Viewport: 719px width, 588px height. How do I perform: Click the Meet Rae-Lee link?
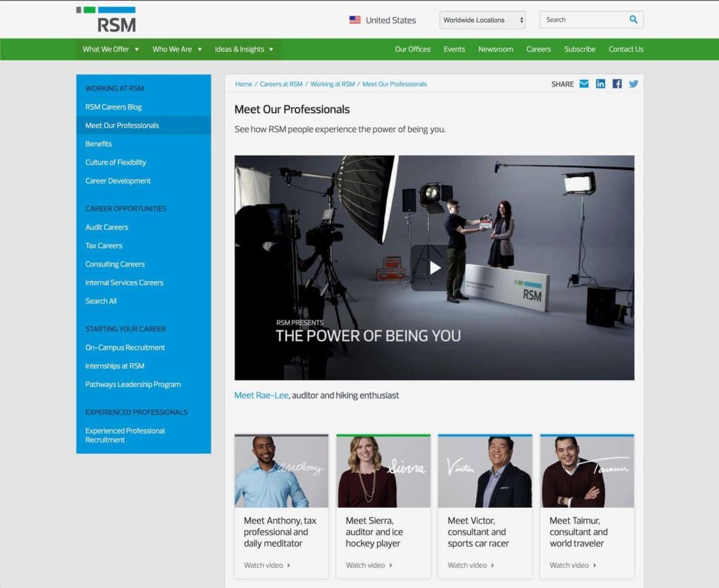pyautogui.click(x=261, y=396)
